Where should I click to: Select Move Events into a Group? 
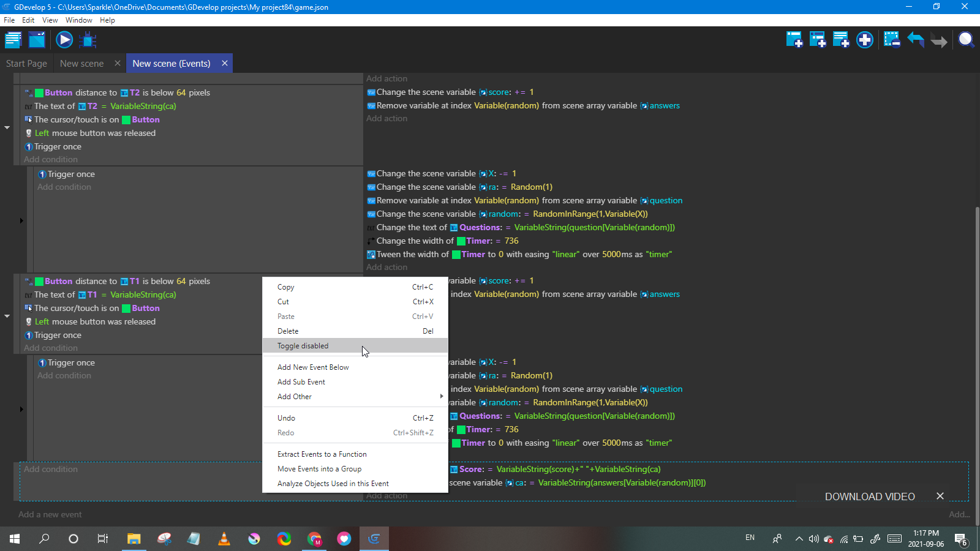(x=355, y=469)
